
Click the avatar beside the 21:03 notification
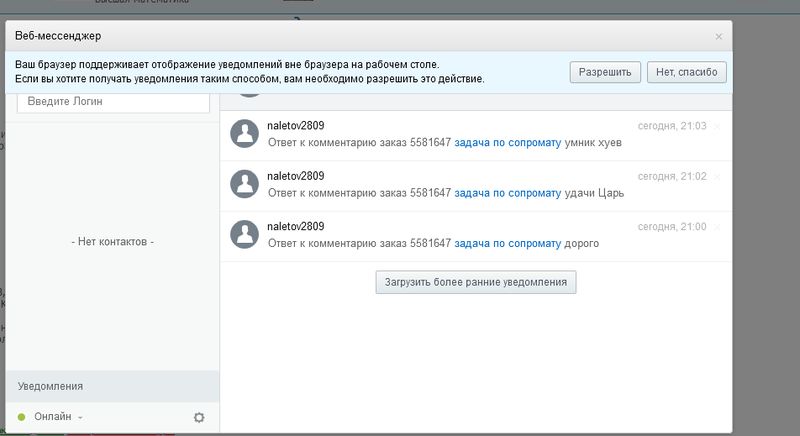pos(245,133)
